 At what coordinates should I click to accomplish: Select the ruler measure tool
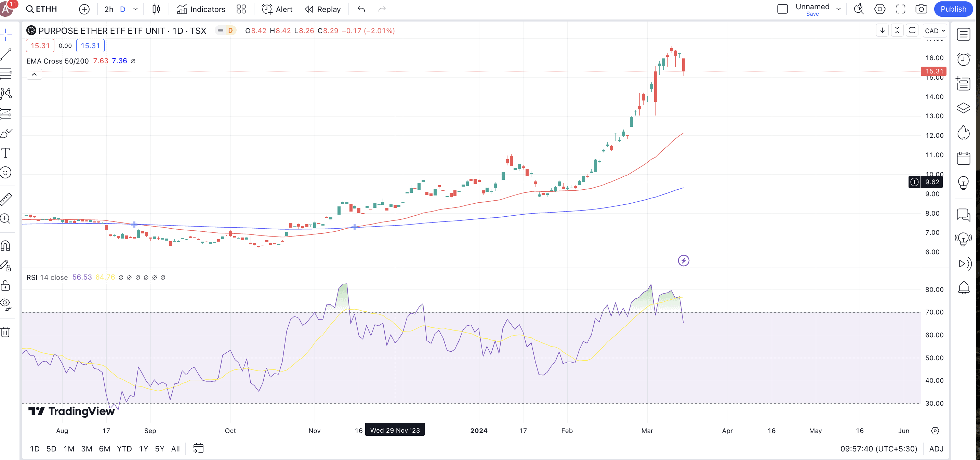point(6,199)
